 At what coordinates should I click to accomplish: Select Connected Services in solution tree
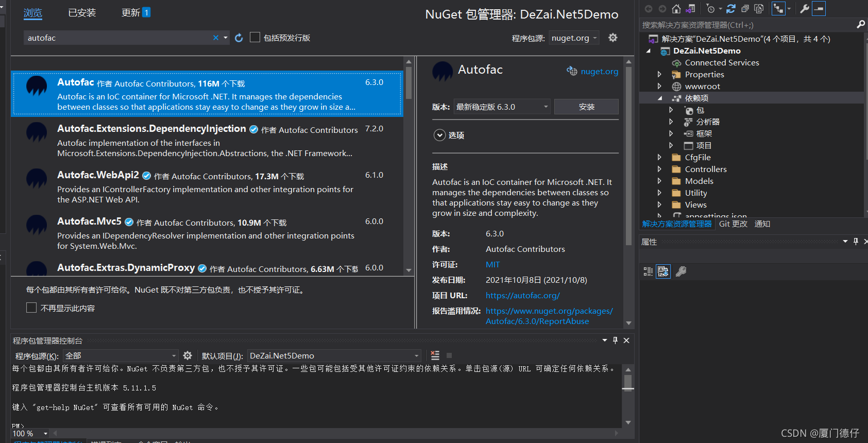click(722, 62)
